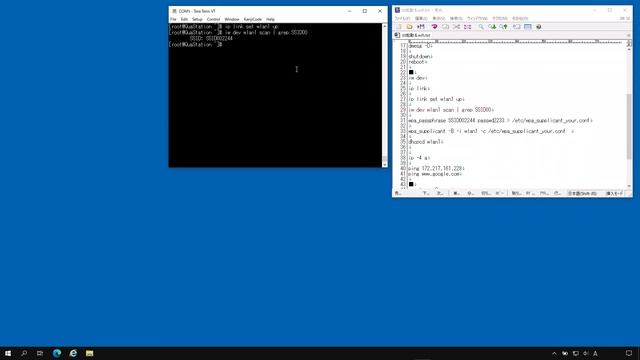Open taskbar Search
This screenshot has height=360, width=640.
coord(24,353)
